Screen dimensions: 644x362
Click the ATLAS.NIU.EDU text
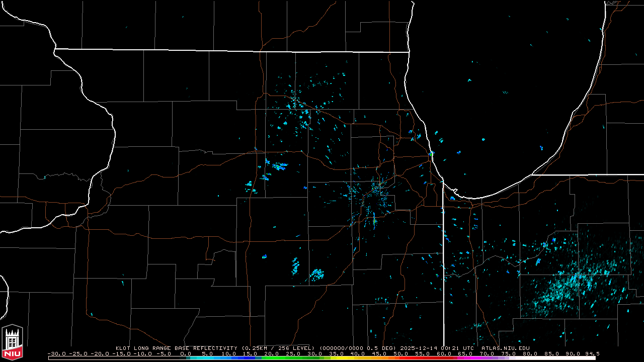click(x=505, y=348)
